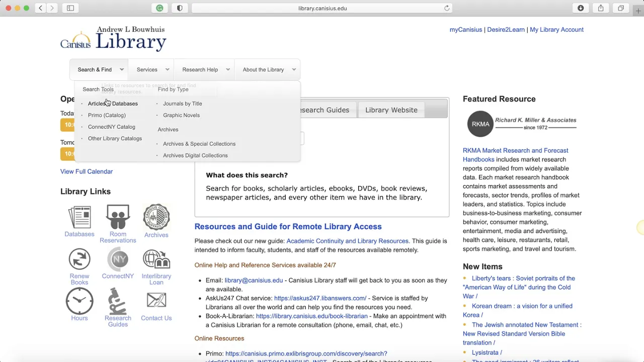The image size is (644, 362).
Task: Go forward with Safari's forward arrow
Action: (52, 8)
